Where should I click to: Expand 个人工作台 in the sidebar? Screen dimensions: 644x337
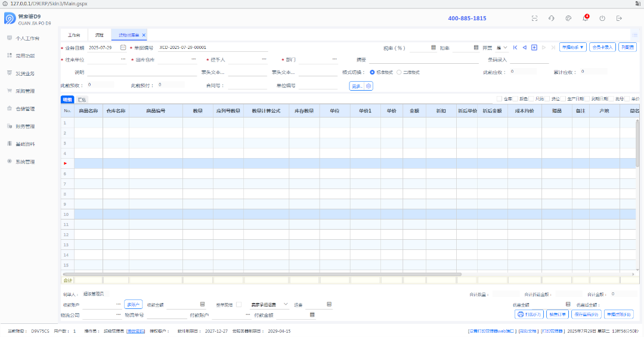27,38
